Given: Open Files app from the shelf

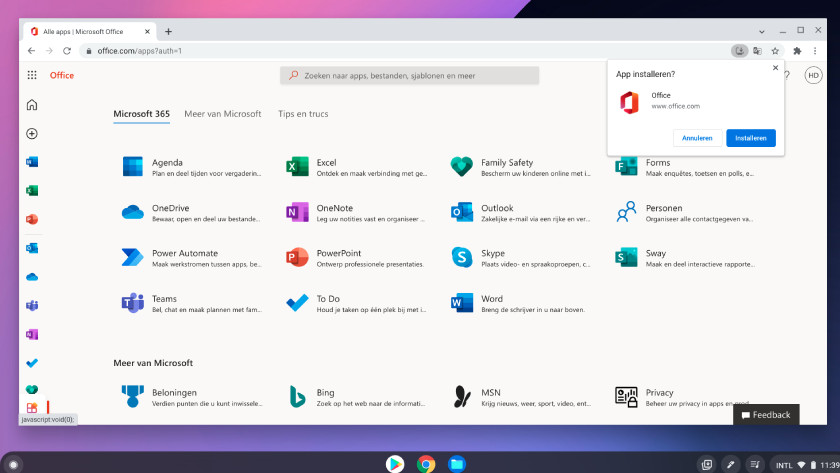Looking at the screenshot, I should tap(457, 464).
